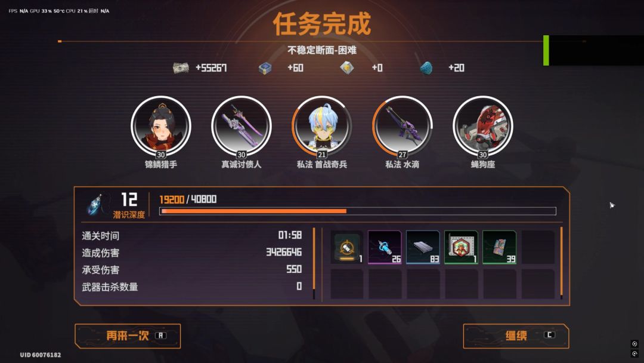This screenshot has height=363, width=644.
Task: Click the cash reward icon showing +55267
Action: click(x=181, y=68)
